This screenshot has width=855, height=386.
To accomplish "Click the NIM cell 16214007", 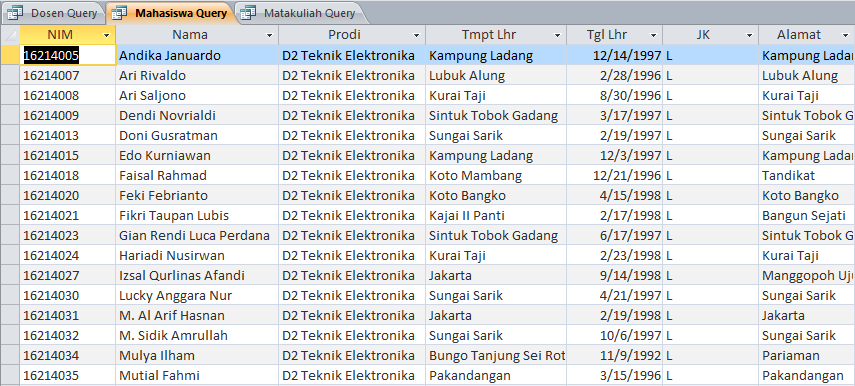I will (x=68, y=75).
